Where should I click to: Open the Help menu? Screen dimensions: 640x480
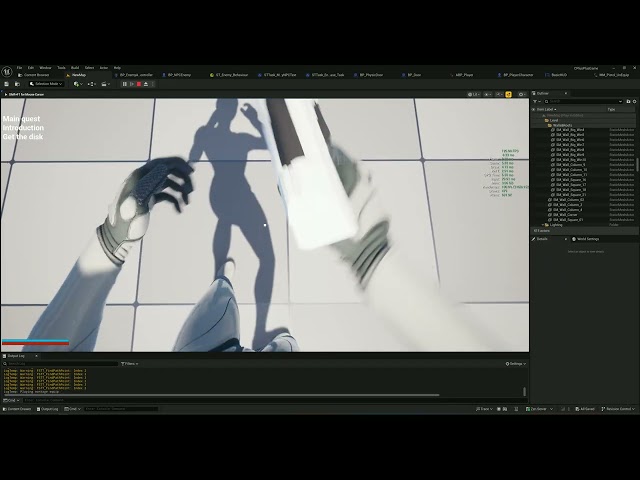tap(117, 68)
